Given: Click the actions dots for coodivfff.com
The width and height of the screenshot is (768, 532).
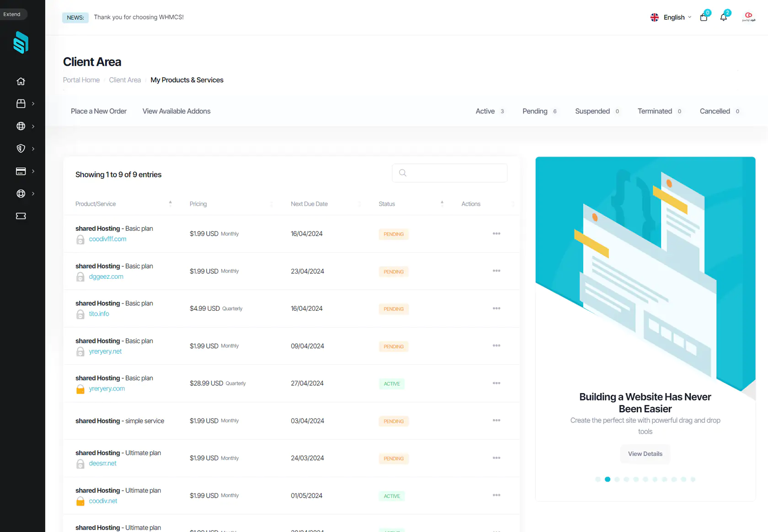Looking at the screenshot, I should 496,234.
